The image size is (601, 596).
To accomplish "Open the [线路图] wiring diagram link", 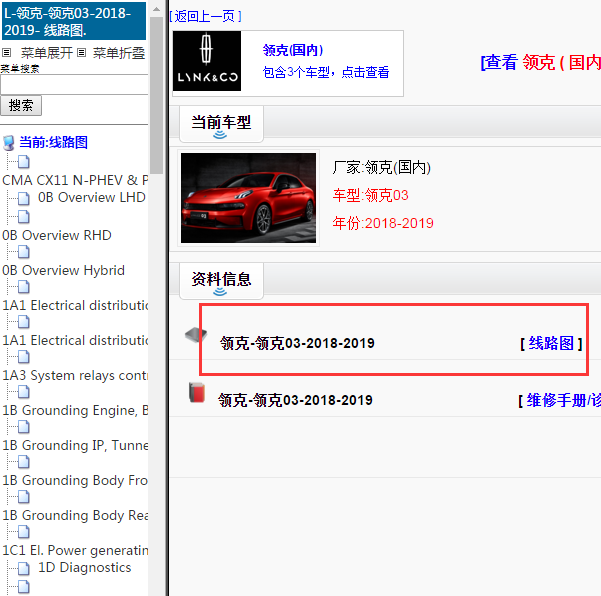I will click(x=551, y=343).
